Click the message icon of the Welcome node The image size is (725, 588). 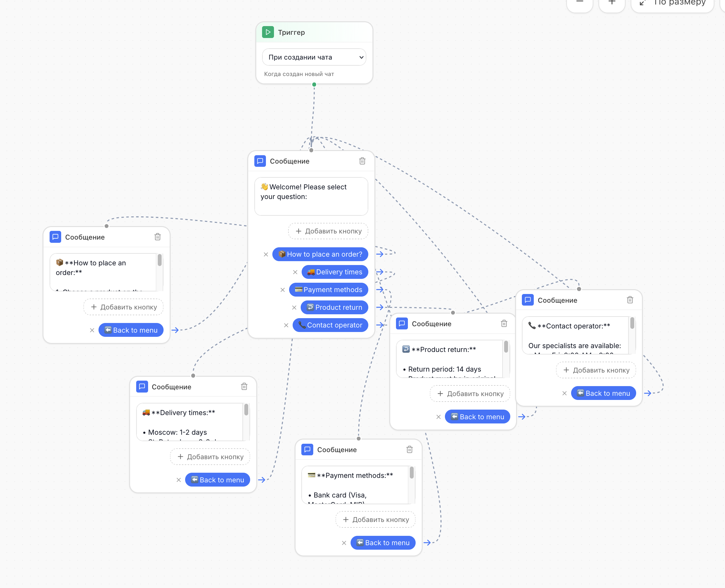click(260, 161)
